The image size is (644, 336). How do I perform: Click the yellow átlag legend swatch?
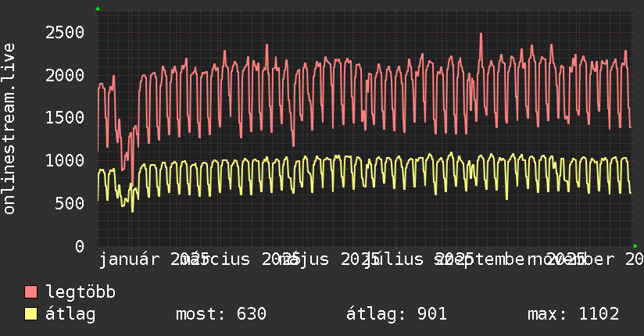pyautogui.click(x=30, y=314)
